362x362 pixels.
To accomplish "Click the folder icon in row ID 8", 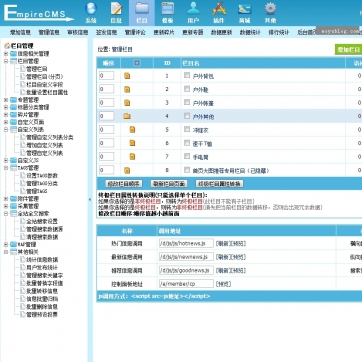I will [x=127, y=170].
